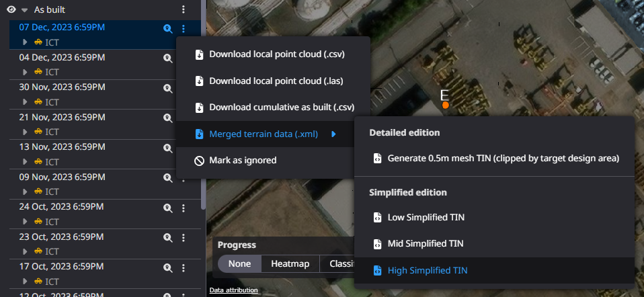
Task: Click ICT machine icon under 21 Nov
Action: click(x=38, y=132)
